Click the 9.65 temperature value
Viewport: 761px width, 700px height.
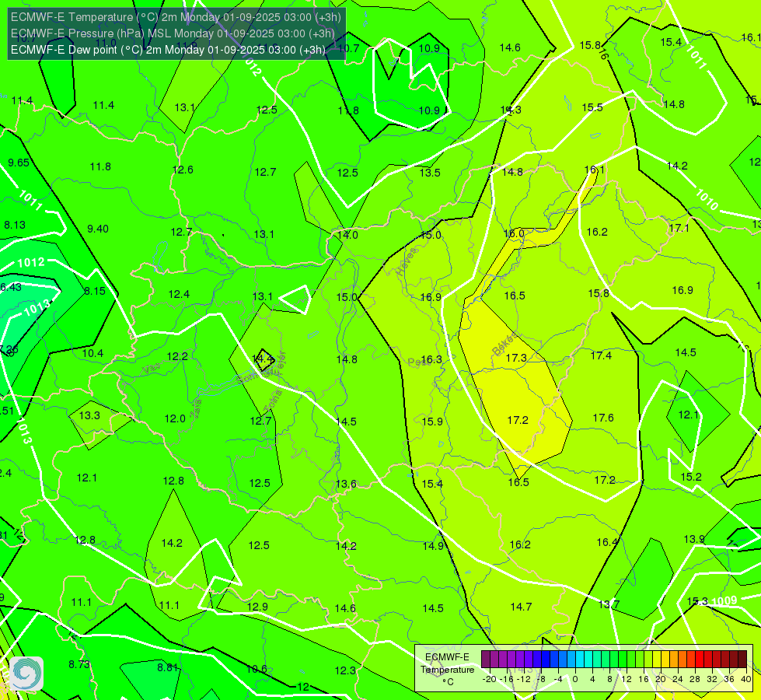[19, 163]
